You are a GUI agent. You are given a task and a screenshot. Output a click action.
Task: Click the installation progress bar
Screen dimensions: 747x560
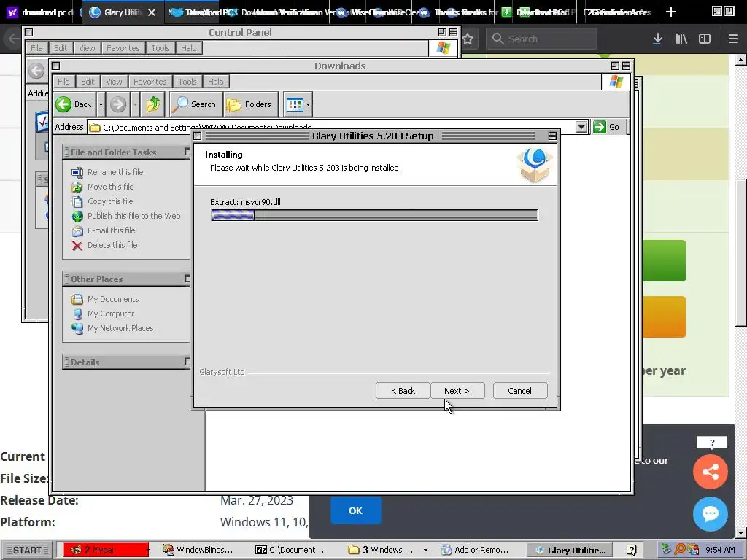[x=374, y=215]
